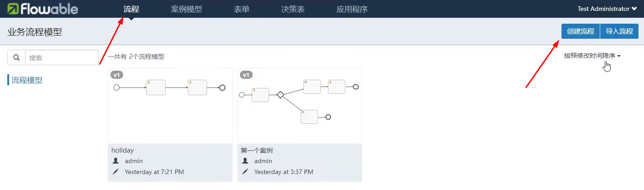Image resolution: width=644 pixels, height=190 pixels.
Task: Click the 创建流程 button
Action: [580, 31]
